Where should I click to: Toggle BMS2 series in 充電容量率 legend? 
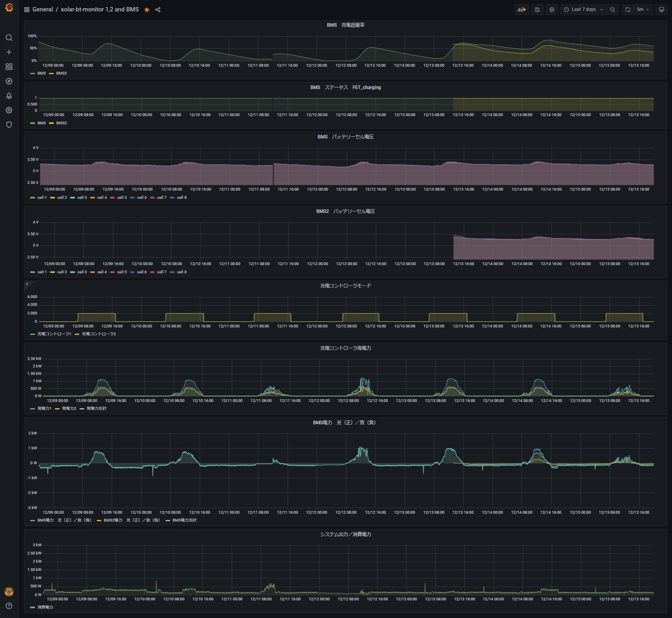click(x=61, y=73)
